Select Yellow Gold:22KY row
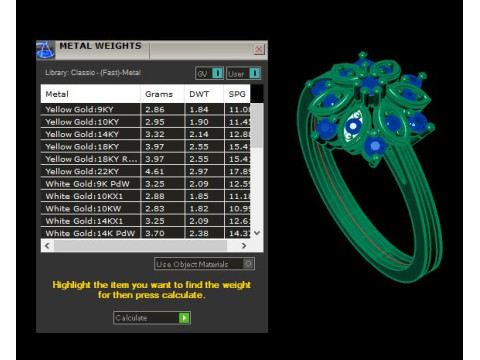Screen dimensions: 480x360 (x=146, y=171)
